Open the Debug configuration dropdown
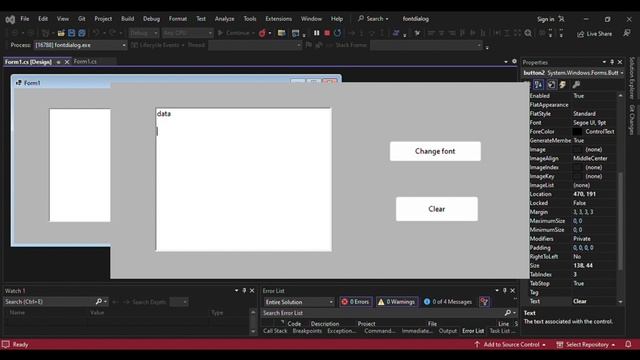Screen dimensions: 640x360 [144, 33]
